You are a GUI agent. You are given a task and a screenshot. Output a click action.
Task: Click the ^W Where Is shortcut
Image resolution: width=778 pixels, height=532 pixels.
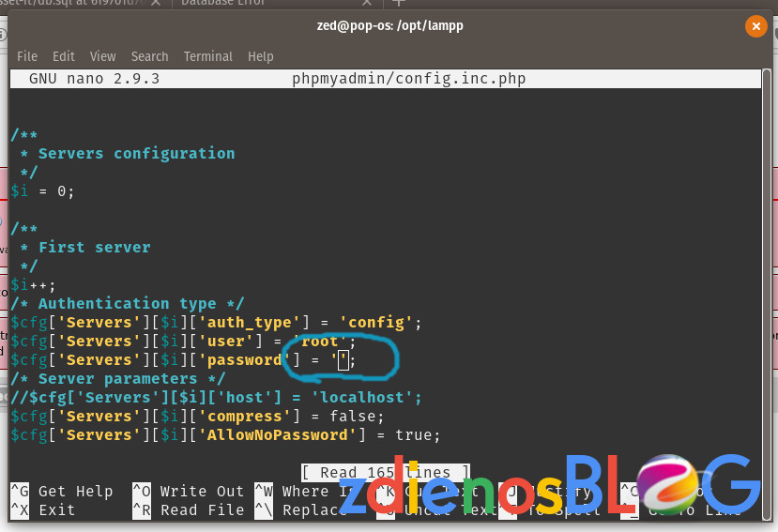point(306,492)
